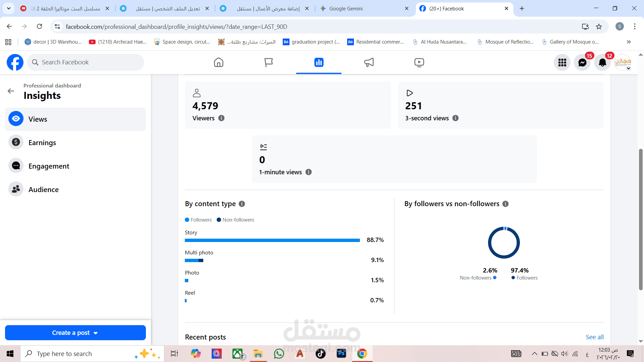The height and width of the screenshot is (362, 644).
Task: Open the account profile menu
Action: (623, 62)
